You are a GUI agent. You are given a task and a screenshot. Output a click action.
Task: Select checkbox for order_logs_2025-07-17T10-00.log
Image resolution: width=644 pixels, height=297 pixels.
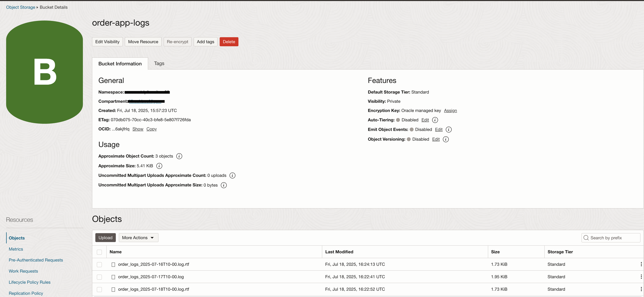99,277
